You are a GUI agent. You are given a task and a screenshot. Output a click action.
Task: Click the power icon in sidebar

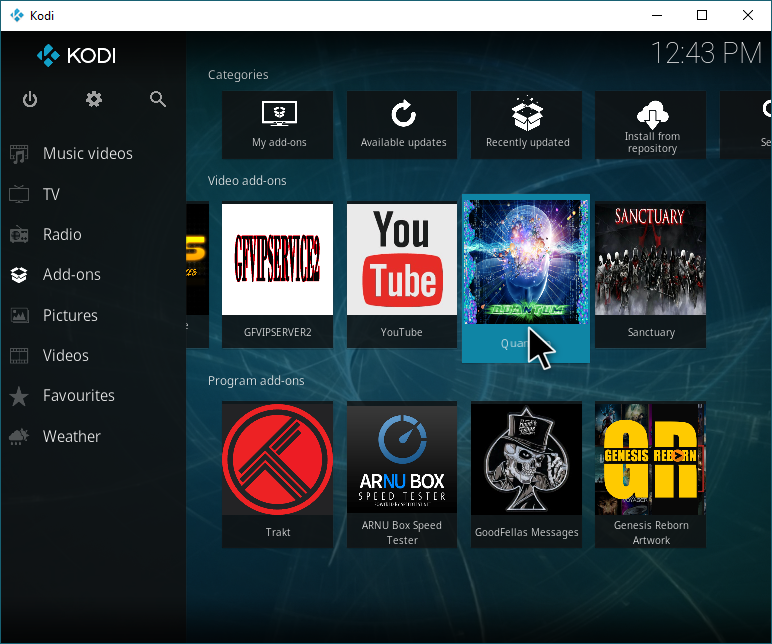click(x=30, y=99)
